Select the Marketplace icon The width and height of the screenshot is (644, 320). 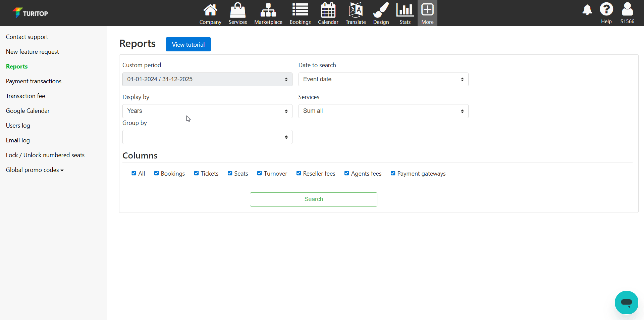pos(268,13)
